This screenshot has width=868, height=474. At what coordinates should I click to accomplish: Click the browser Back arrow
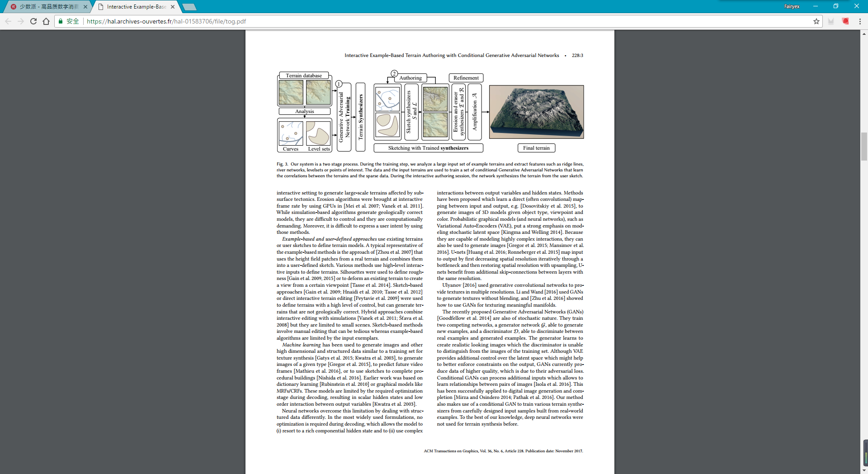(8, 21)
